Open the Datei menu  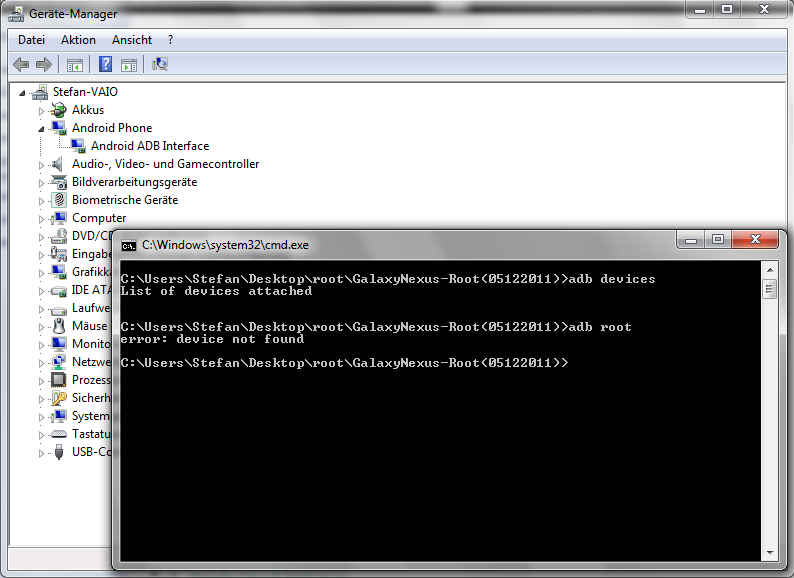click(31, 40)
